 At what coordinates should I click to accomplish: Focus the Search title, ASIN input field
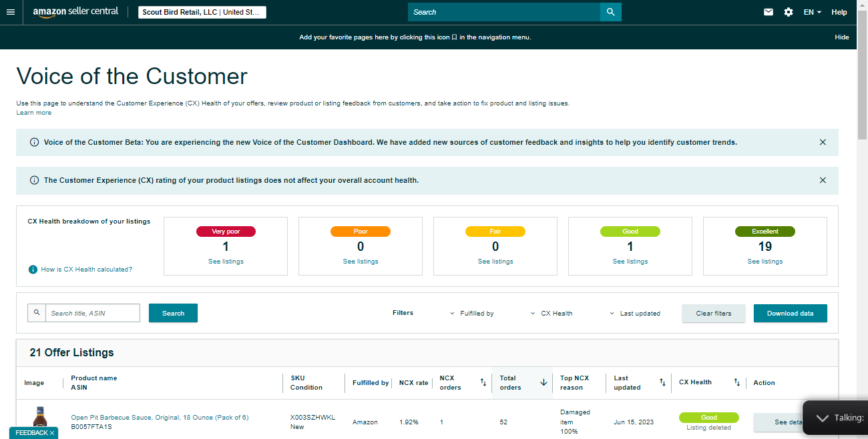coord(93,313)
